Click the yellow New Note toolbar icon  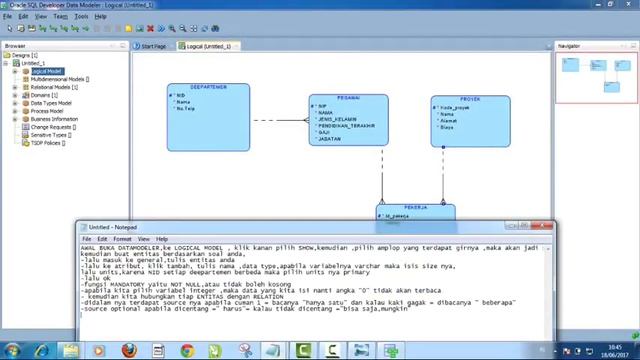(x=129, y=29)
